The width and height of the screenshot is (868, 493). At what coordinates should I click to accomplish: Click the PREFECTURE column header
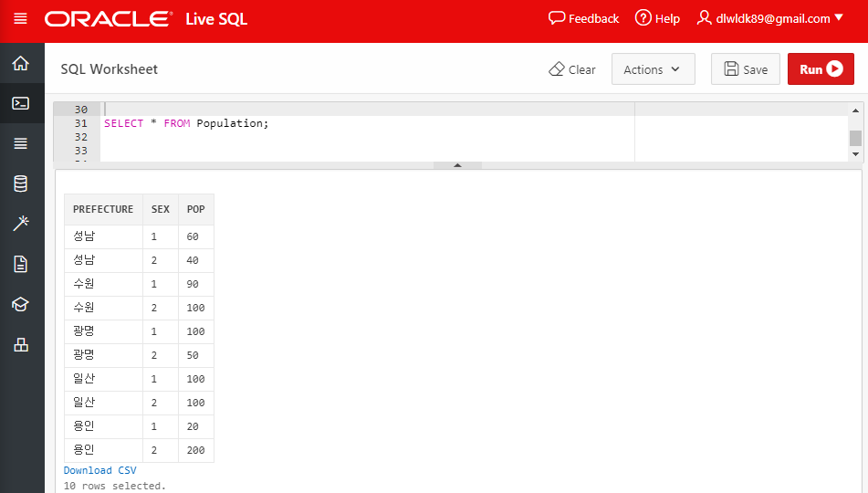coord(103,209)
